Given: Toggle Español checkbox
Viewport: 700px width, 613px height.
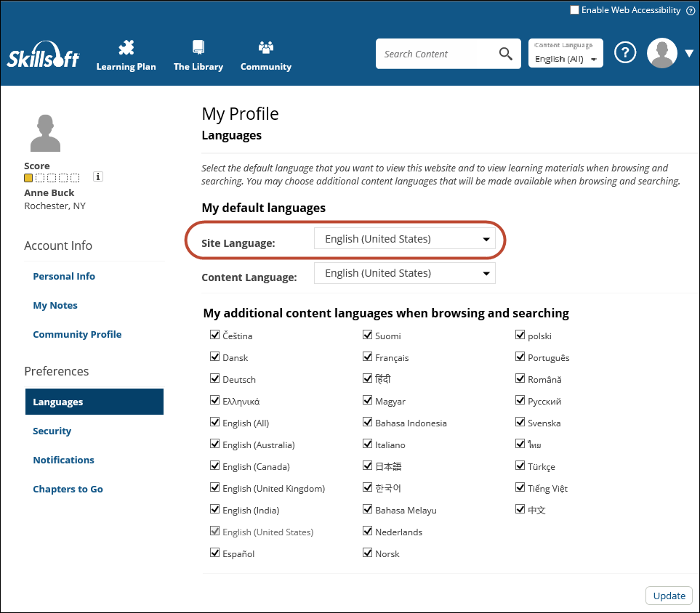Looking at the screenshot, I should coord(214,553).
